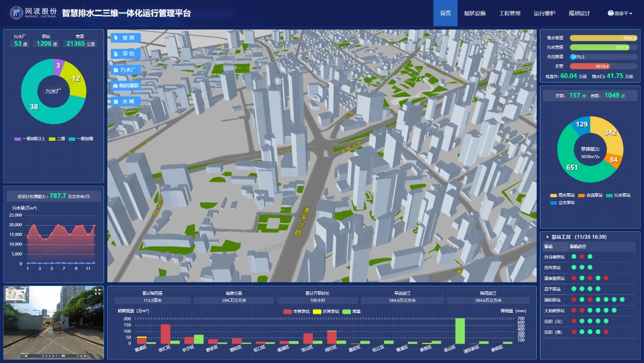Toggle 一级加强 legend in 污水厂 chart
The height and width of the screenshot is (363, 644).
81,139
